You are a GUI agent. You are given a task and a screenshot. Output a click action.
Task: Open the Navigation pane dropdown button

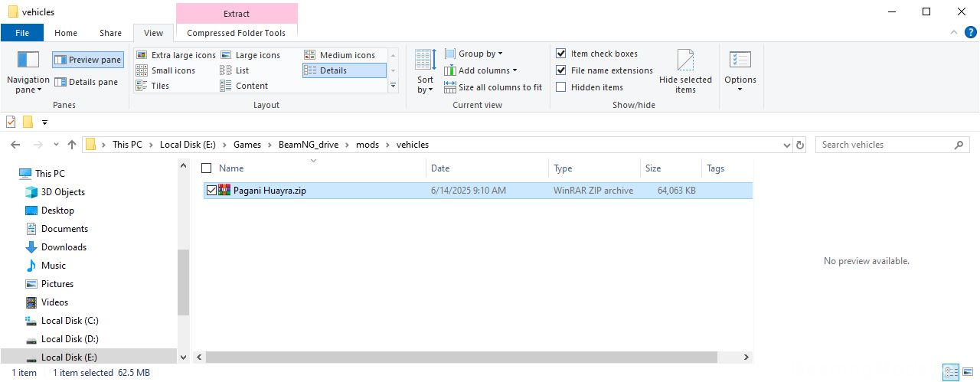coord(28,71)
